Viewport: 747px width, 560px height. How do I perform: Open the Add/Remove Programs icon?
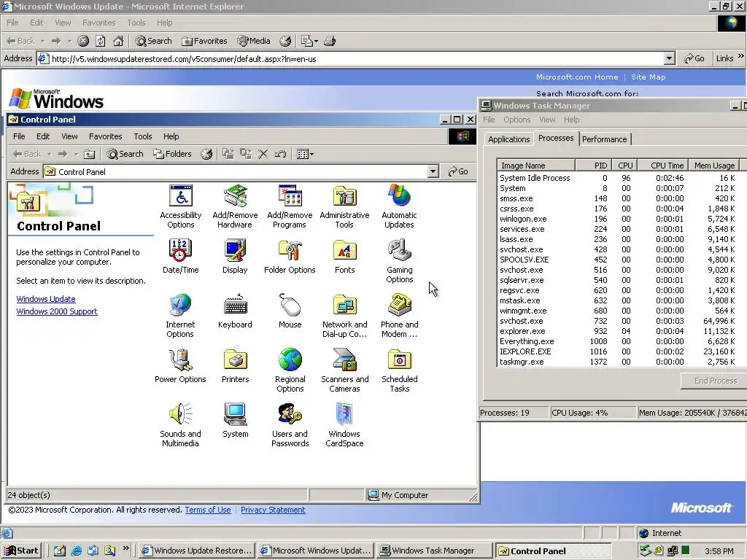290,206
